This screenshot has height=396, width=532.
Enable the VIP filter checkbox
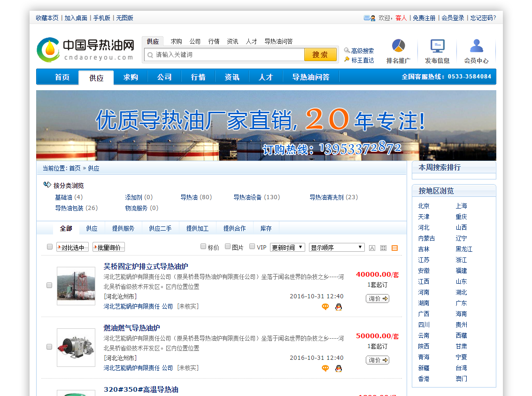click(x=252, y=246)
